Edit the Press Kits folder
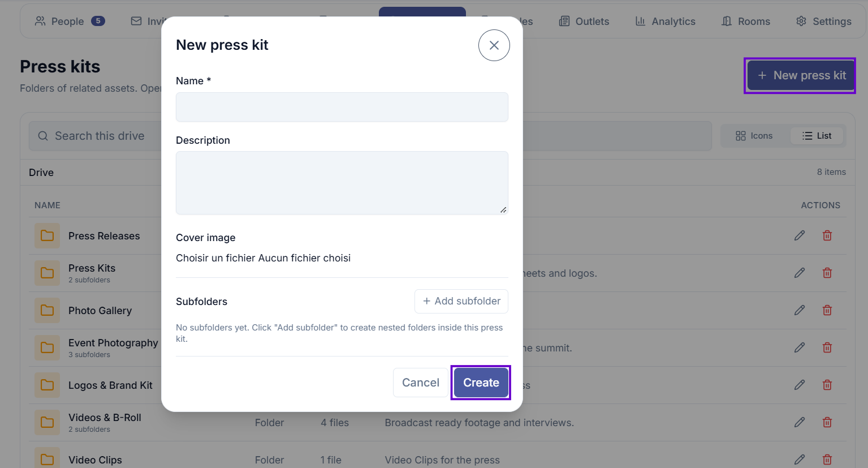868x468 pixels. coord(799,273)
